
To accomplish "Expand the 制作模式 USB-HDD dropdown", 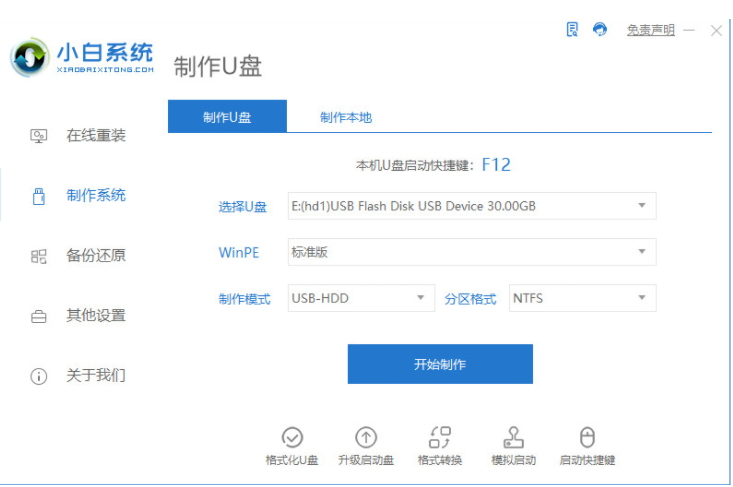I will (361, 298).
